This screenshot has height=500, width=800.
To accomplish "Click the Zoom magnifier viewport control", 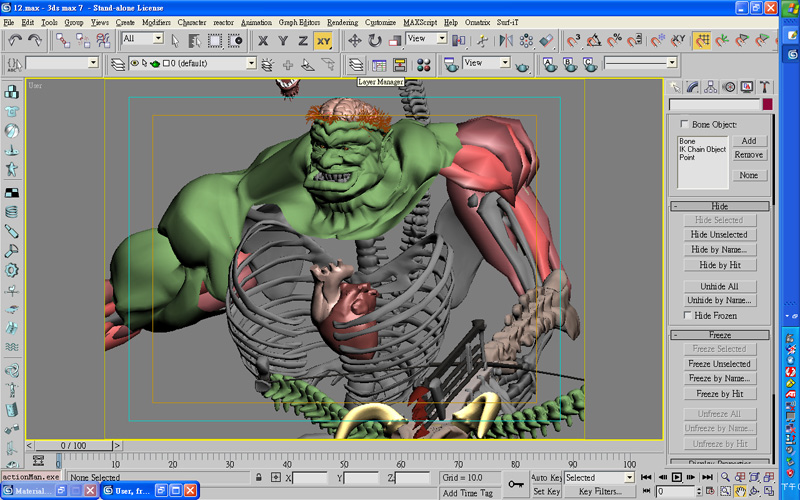I will pos(725,477).
